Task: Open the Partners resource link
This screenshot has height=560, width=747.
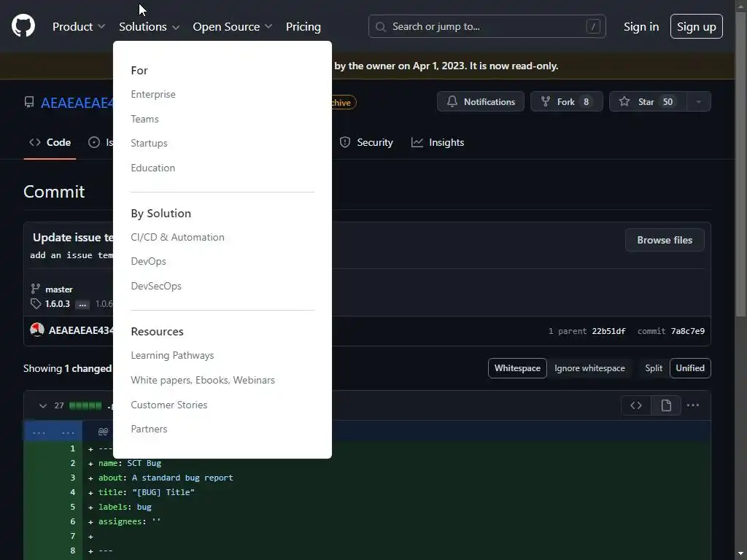Action: coord(149,429)
